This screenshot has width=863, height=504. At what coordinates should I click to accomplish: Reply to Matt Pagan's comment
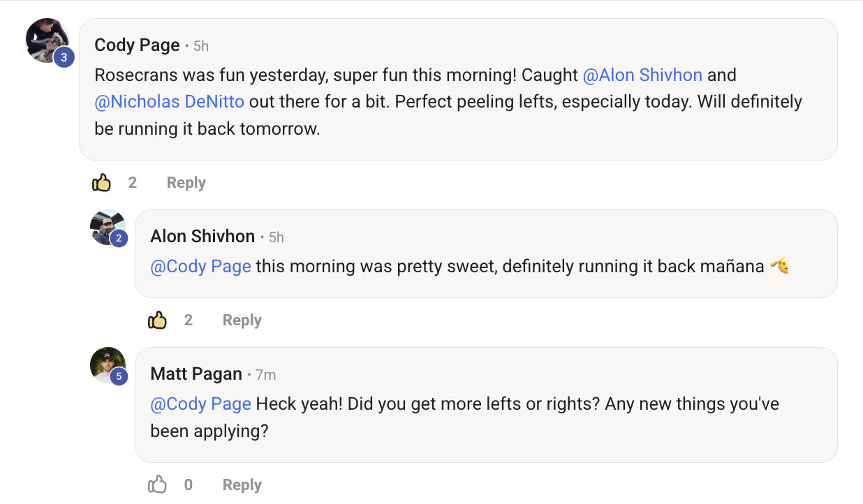242,484
